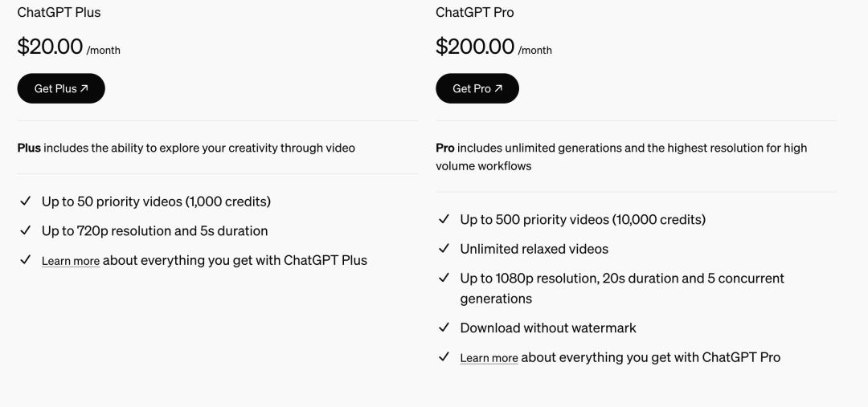Viewport: 868px width, 407px height.
Task: Click the Get Plus button
Action: pyautogui.click(x=61, y=88)
